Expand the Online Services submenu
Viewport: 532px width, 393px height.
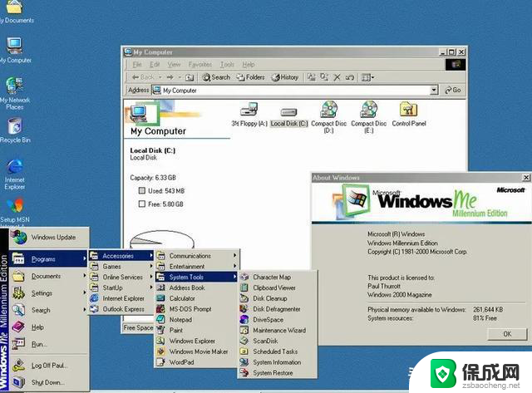121,277
